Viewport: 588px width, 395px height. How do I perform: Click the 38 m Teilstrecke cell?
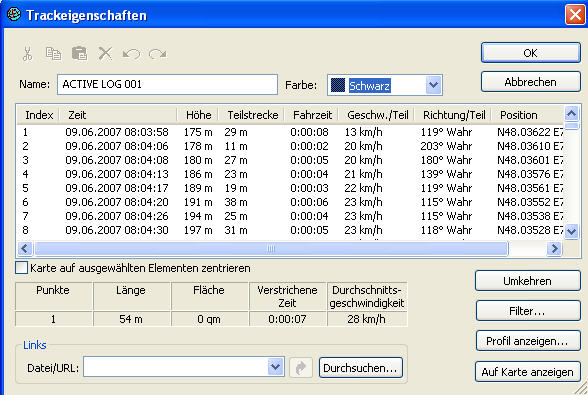tap(236, 202)
